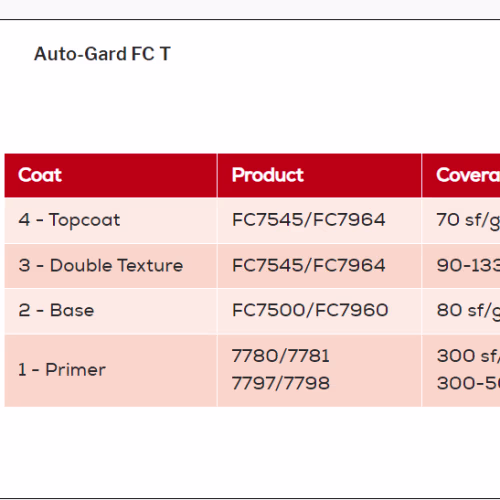
Task: Click the 2 - Base cell
Action: tap(111, 311)
